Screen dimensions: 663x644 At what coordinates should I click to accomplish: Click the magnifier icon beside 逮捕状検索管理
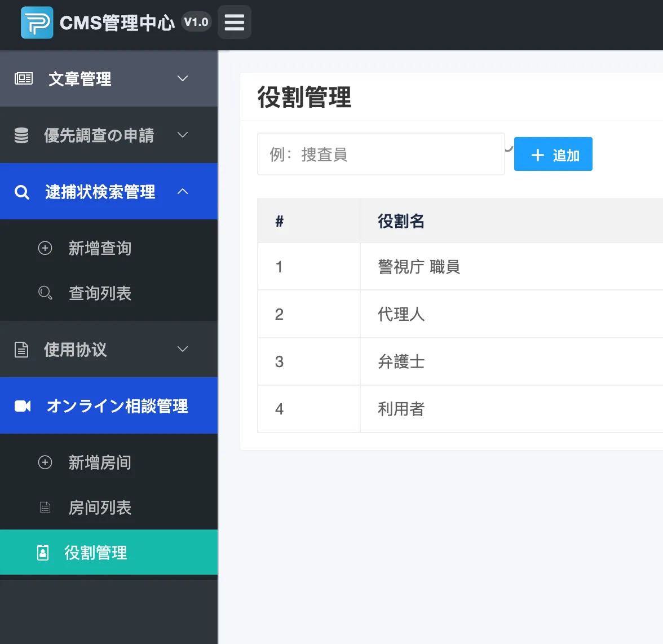point(22,192)
